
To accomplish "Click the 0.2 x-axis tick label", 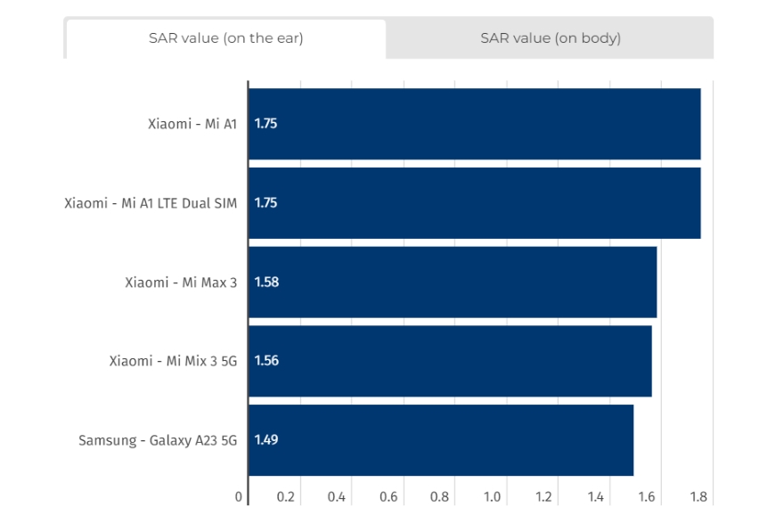I will point(285,497).
